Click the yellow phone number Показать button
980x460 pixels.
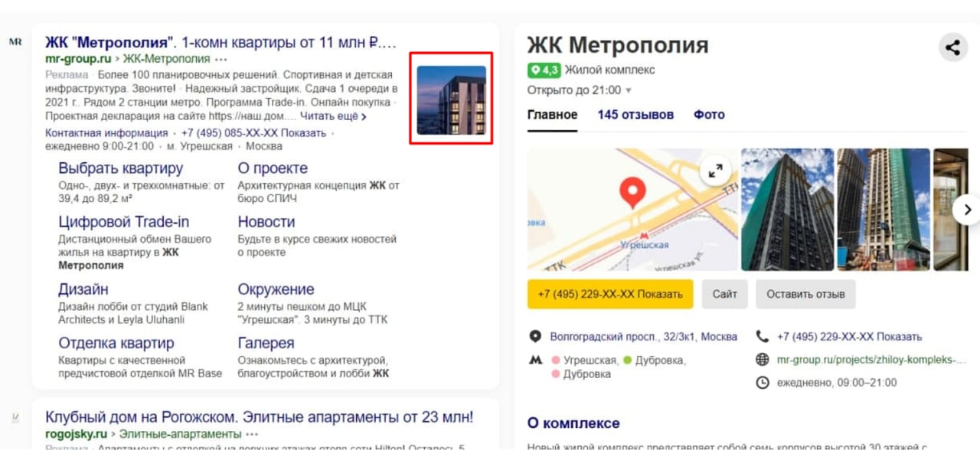(610, 294)
